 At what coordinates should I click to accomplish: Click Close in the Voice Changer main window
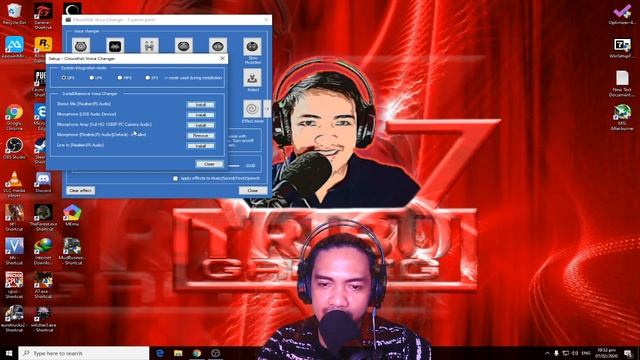tap(253, 191)
